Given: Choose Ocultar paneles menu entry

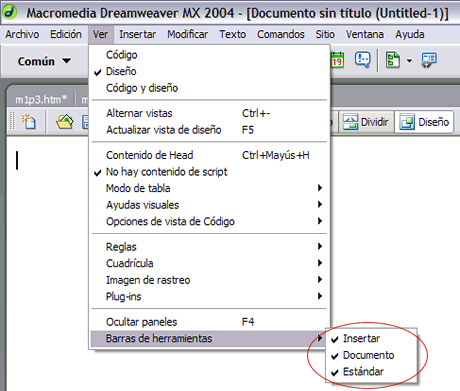Looking at the screenshot, I should click(x=209, y=322).
